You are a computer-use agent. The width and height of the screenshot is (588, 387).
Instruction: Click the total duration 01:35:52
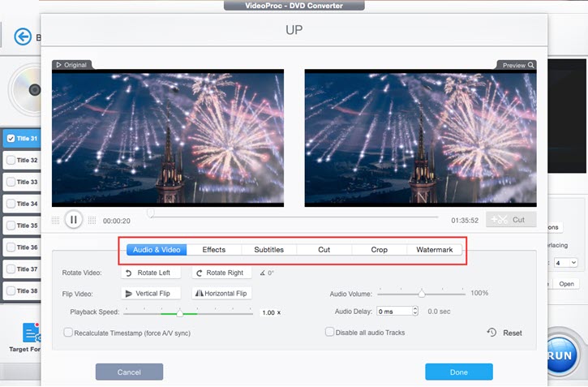tap(465, 221)
